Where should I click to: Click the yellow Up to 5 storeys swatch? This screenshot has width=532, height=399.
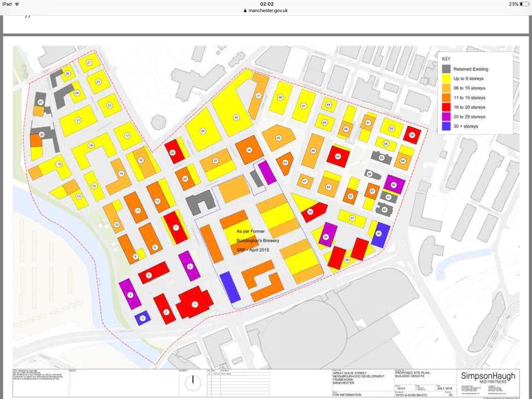coord(446,78)
